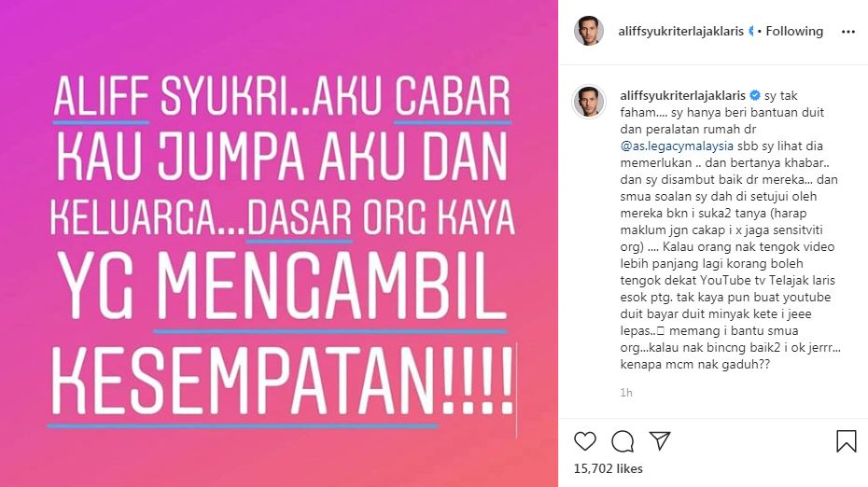Image resolution: width=868 pixels, height=487 pixels.
Task: View the 15,702 likes list
Action: pos(608,468)
